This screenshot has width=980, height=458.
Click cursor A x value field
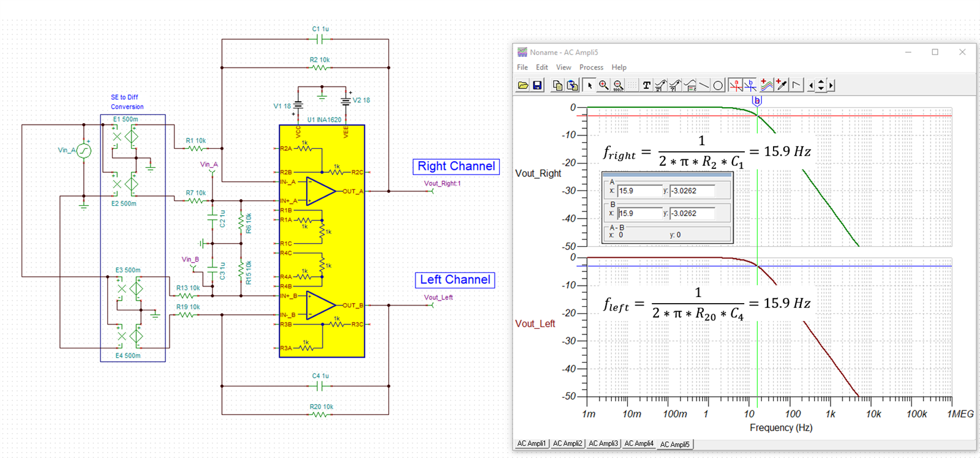point(639,191)
